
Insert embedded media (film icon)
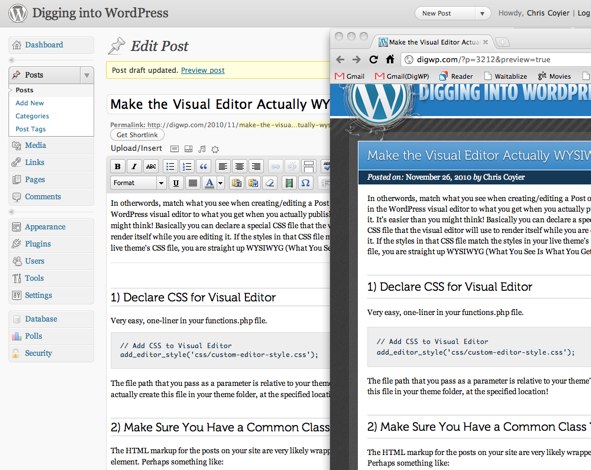point(289,183)
